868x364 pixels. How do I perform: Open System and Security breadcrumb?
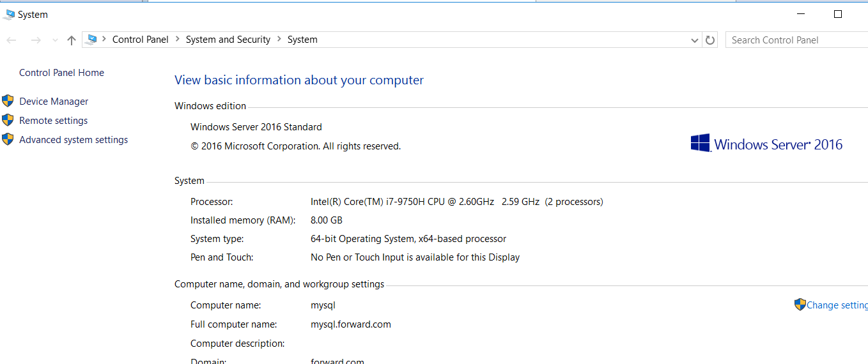point(228,40)
